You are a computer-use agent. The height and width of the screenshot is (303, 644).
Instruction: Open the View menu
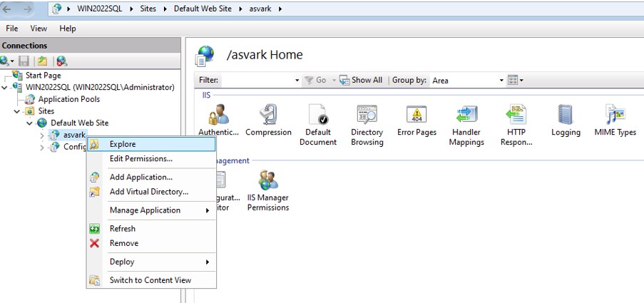pos(39,29)
